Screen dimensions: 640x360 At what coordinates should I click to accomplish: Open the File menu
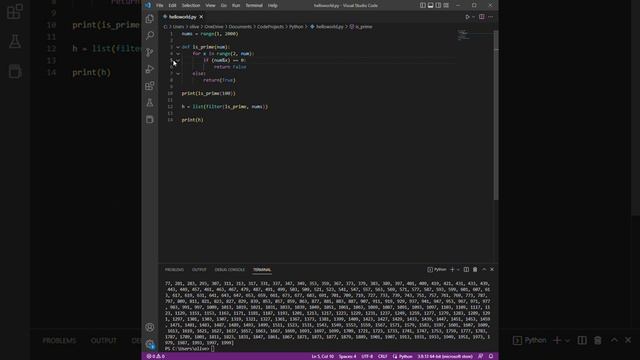pos(160,5)
